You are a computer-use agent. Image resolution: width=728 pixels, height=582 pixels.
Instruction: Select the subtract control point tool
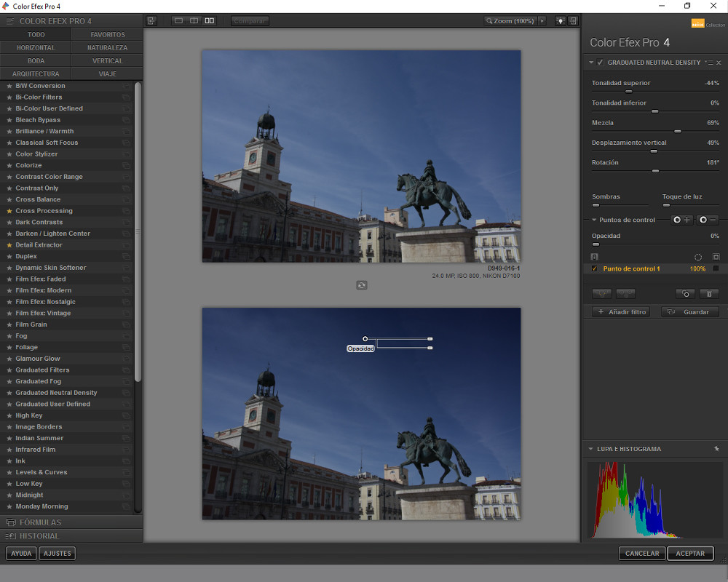(706, 220)
